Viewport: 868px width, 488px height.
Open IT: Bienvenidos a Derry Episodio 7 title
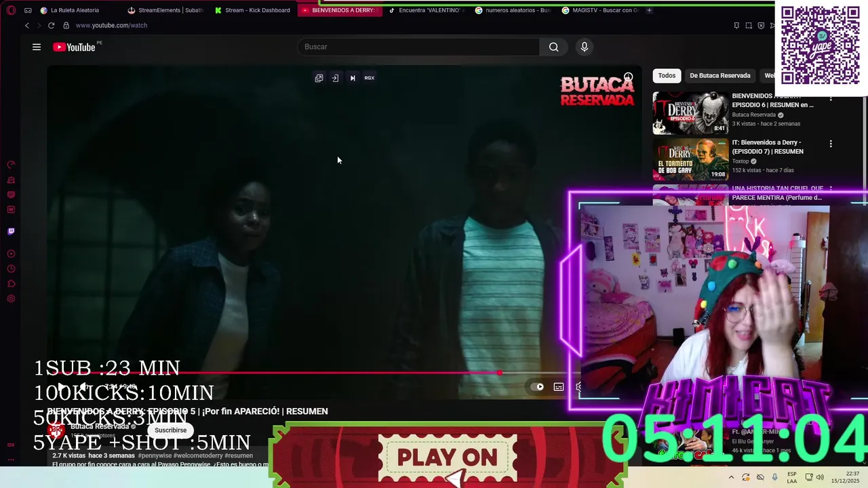click(768, 147)
